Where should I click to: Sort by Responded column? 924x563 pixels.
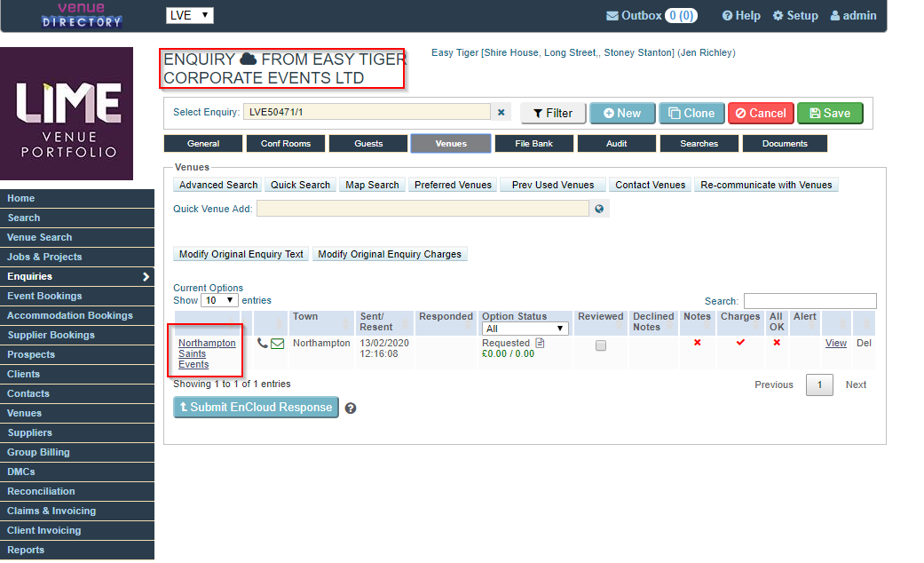coord(446,321)
